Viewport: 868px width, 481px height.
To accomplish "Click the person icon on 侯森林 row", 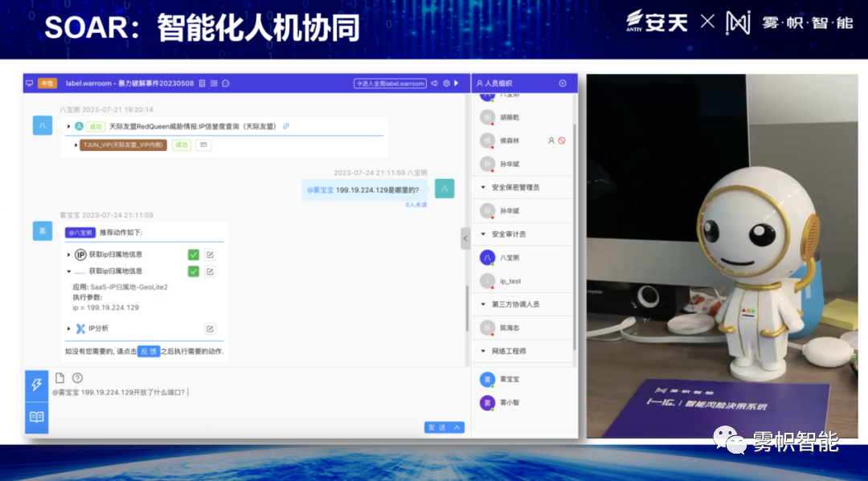I will tap(551, 141).
